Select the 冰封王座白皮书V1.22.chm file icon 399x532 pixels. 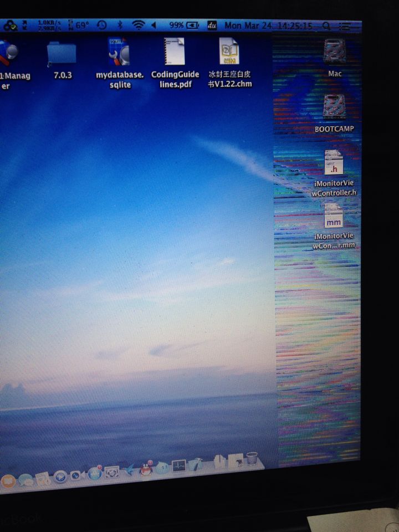229,51
